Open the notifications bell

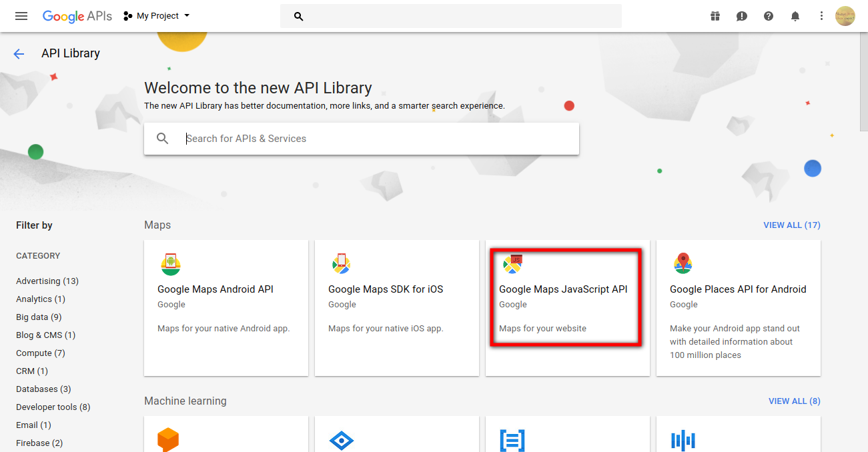pos(795,16)
